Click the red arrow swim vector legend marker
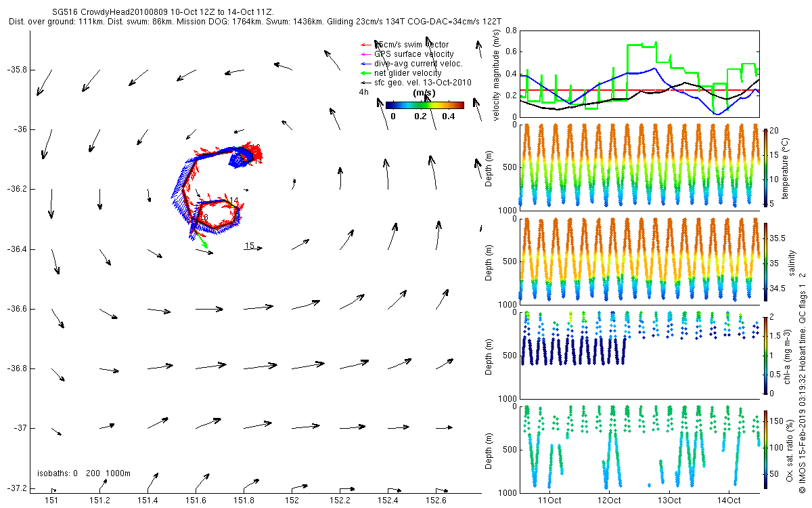Image resolution: width=812 pixels, height=508 pixels. pos(367,45)
